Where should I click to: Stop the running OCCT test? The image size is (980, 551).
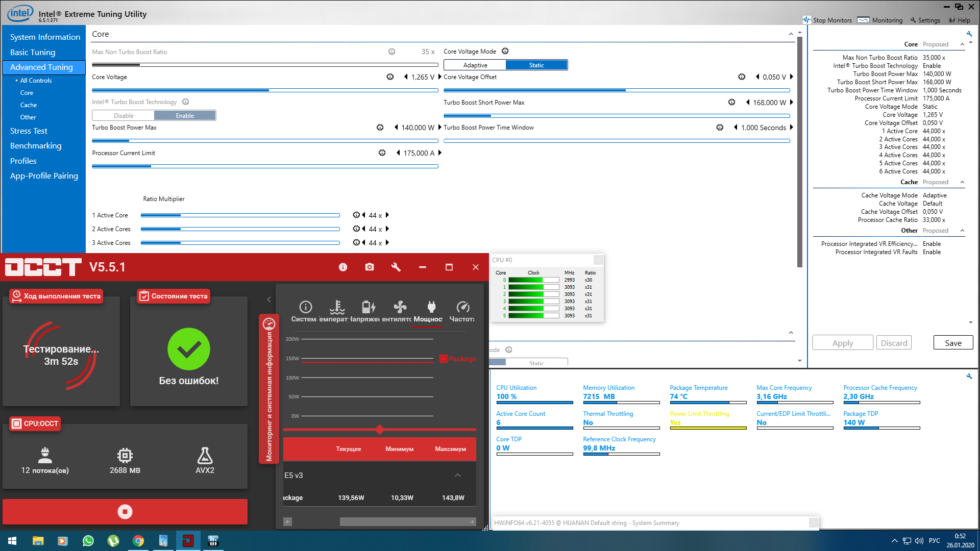coord(125,512)
